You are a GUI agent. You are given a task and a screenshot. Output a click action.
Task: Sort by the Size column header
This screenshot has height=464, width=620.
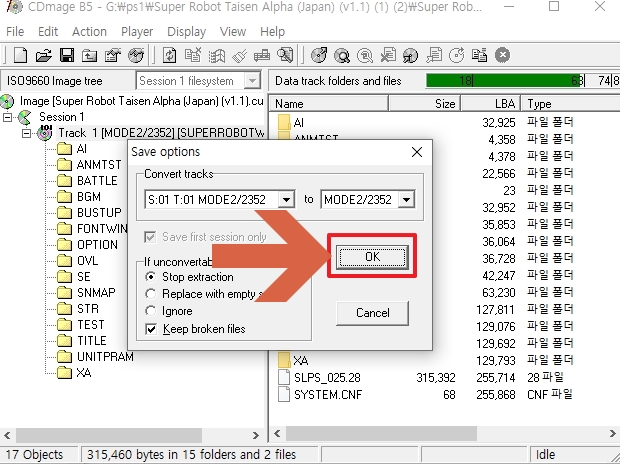425,104
